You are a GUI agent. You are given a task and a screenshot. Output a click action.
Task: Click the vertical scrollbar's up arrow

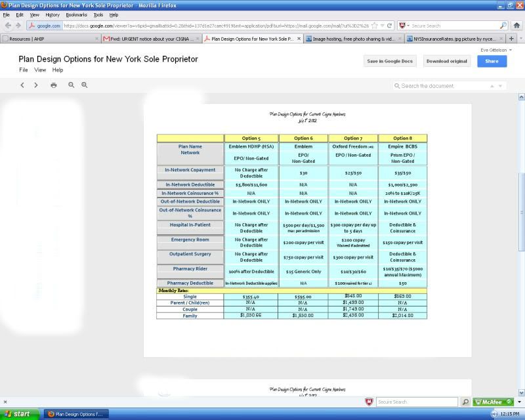click(521, 96)
